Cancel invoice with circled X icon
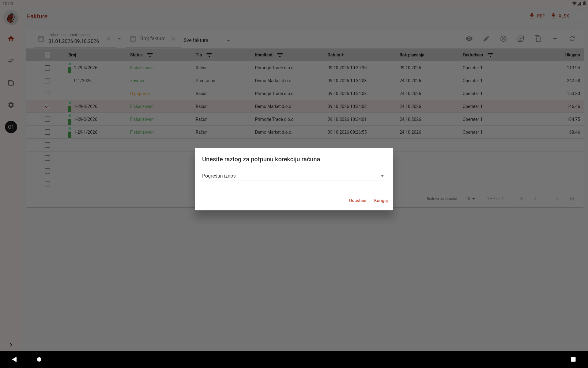 [503, 39]
